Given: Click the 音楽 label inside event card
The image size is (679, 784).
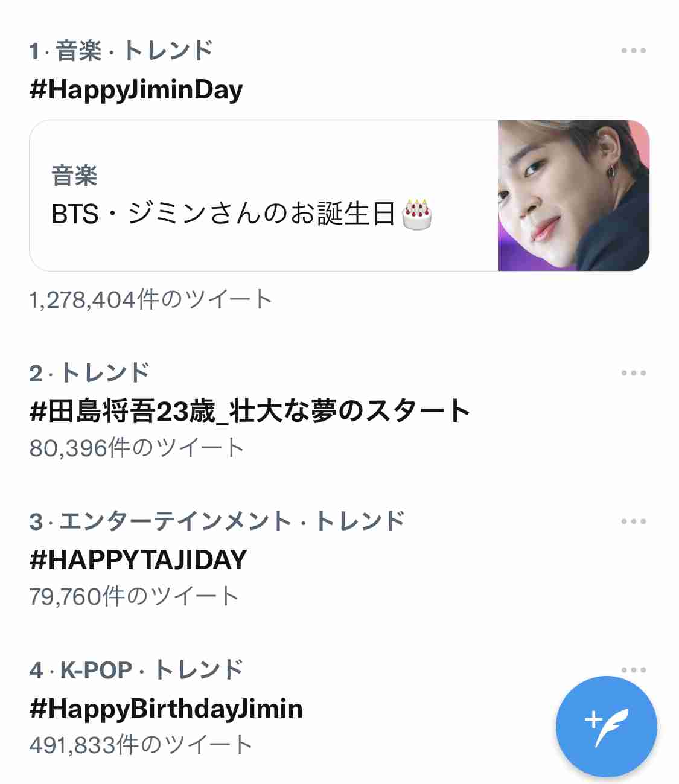Looking at the screenshot, I should pos(74,176).
